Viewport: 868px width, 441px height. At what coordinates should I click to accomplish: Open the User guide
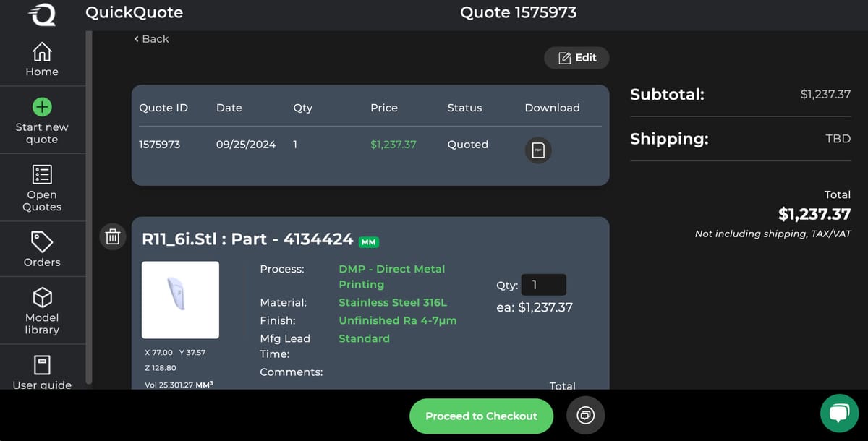(42, 371)
